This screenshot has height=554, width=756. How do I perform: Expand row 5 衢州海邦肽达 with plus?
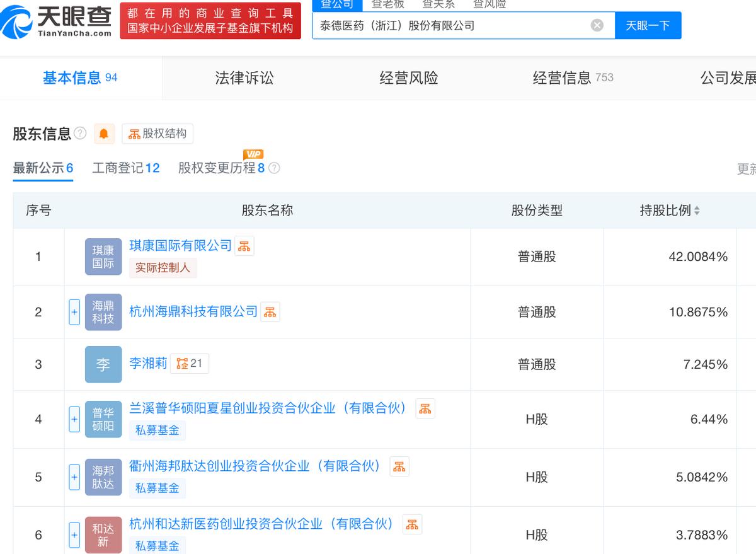click(x=74, y=477)
